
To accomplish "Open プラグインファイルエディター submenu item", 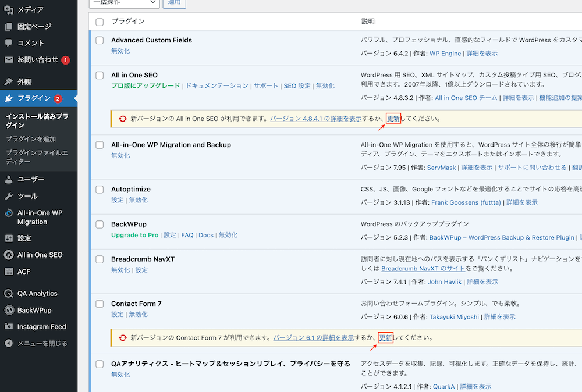I will [x=37, y=157].
